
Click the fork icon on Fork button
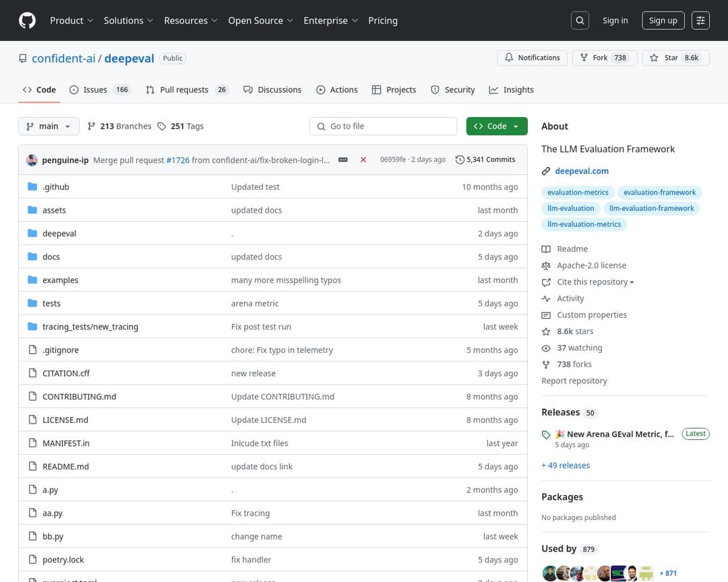[584, 57]
